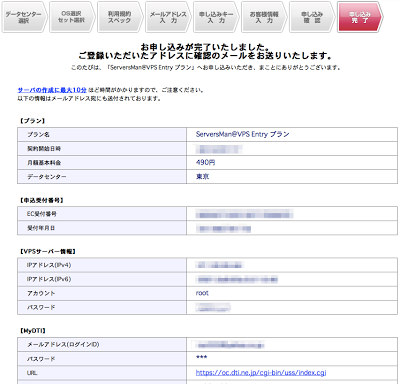Viewport: 400px width, 384px height.
Task: Select the 利用規約 スペック step tab
Action: (x=120, y=17)
